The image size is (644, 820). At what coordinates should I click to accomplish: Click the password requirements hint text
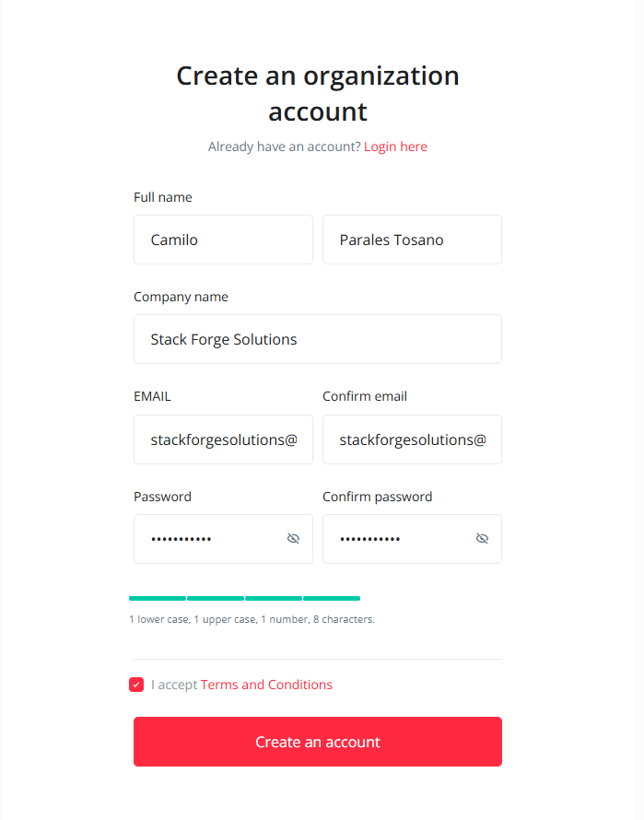pos(253,619)
